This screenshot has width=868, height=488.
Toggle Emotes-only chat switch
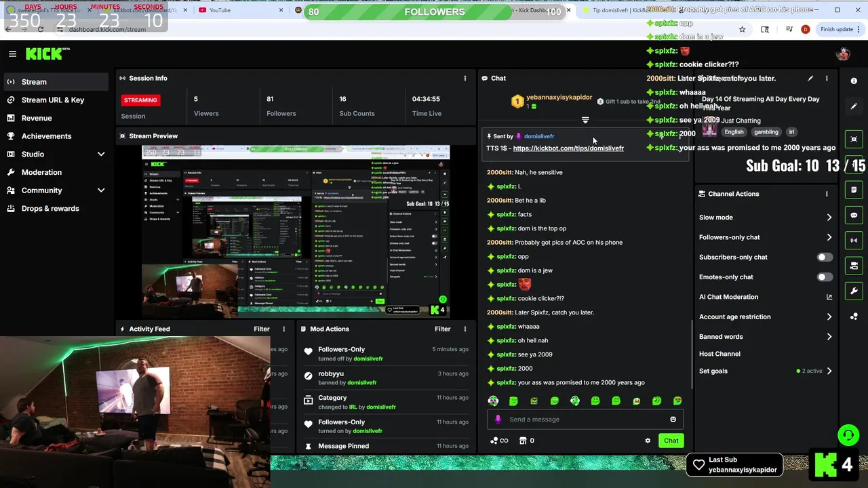click(x=825, y=277)
